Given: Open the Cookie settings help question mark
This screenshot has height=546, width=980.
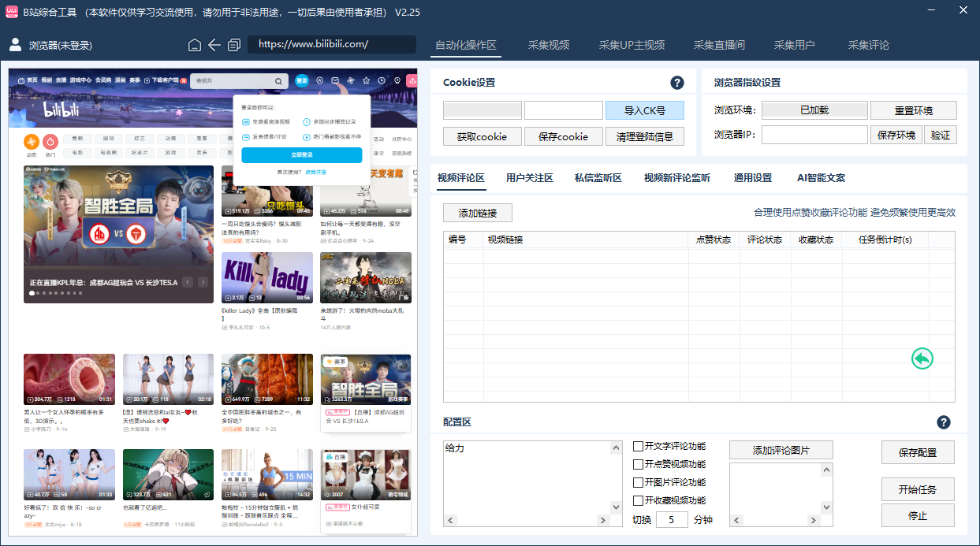Looking at the screenshot, I should [x=676, y=83].
